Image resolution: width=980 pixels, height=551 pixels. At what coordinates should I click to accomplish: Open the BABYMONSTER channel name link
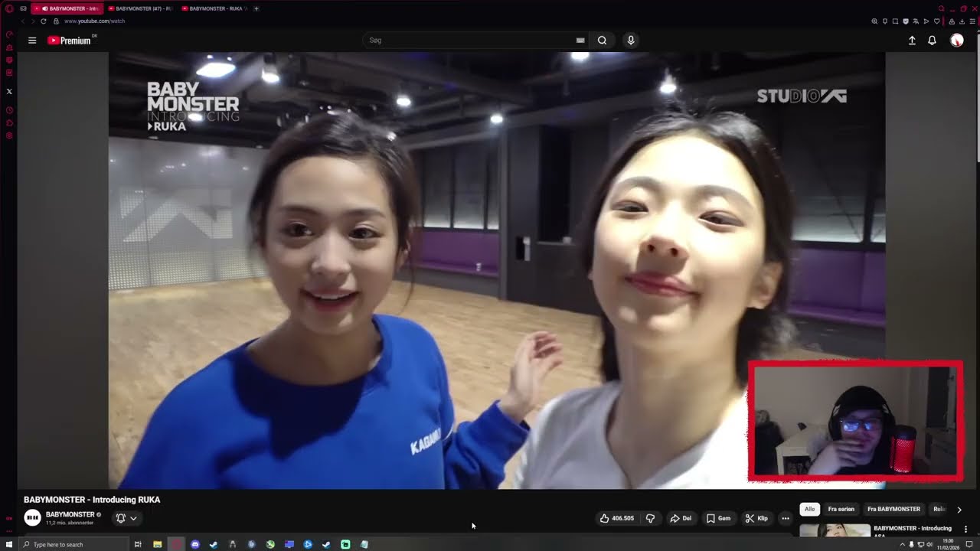[70, 514]
